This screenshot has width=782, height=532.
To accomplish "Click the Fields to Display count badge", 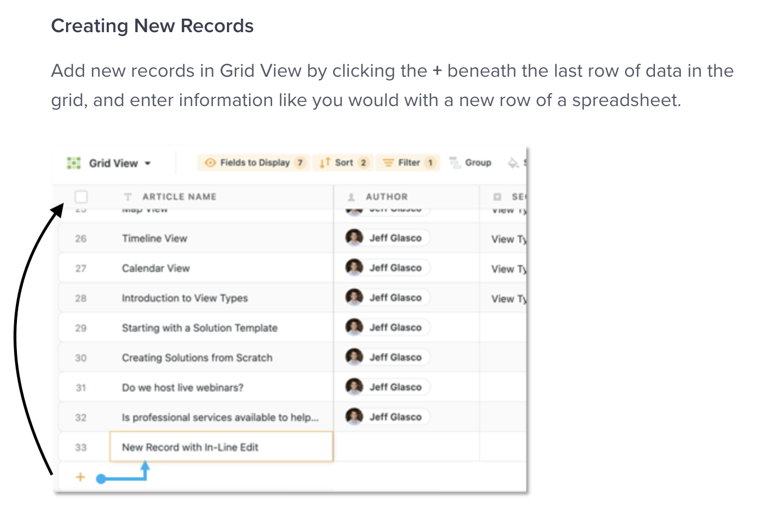I will [x=300, y=162].
